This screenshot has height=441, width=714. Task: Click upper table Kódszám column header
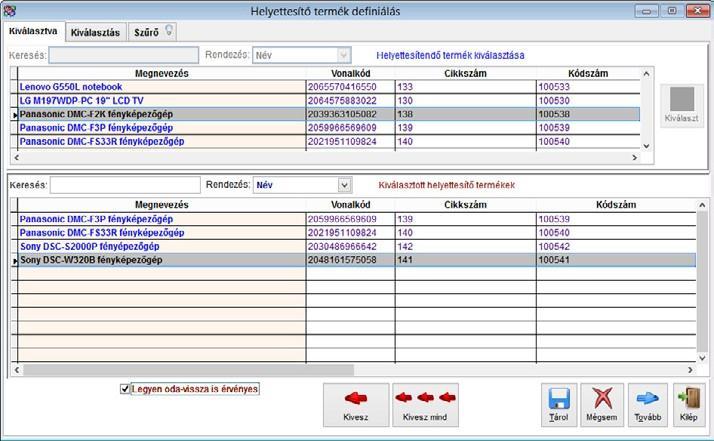[588, 73]
